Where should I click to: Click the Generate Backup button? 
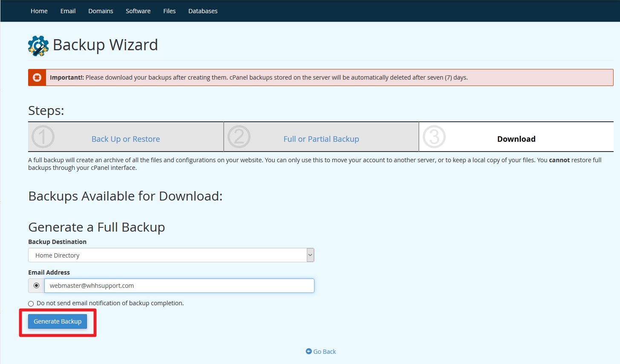(58, 321)
